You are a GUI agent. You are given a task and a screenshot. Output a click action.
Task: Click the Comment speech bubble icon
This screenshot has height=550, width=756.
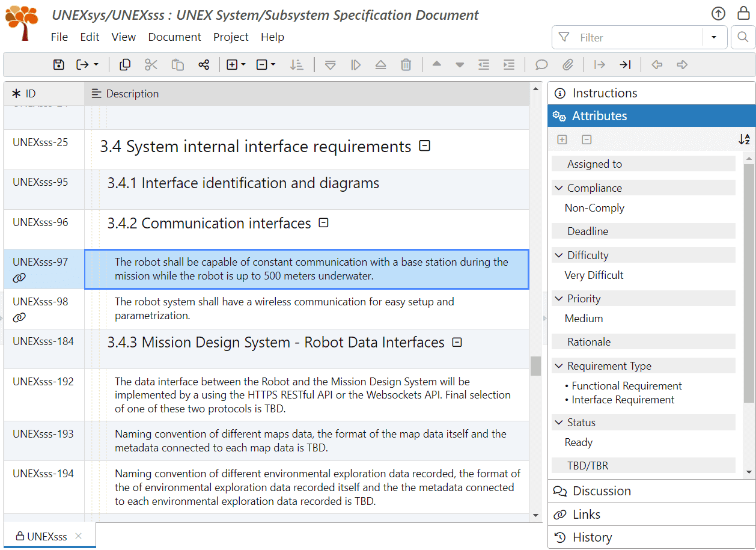541,65
